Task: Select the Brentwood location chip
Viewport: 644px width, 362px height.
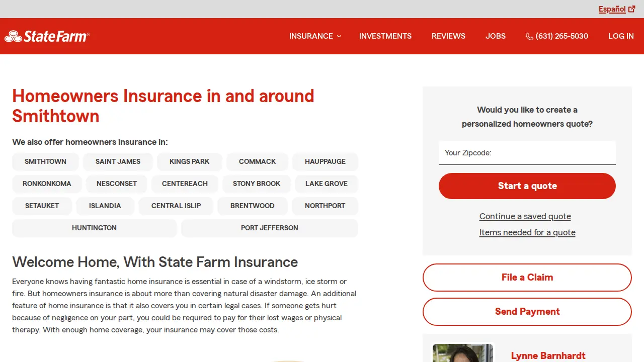Action: pos(253,206)
